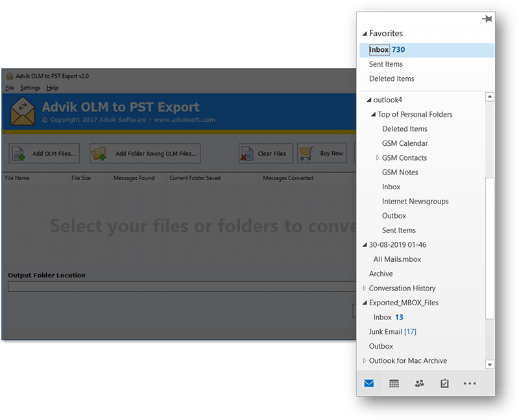The width and height of the screenshot is (519, 420).
Task: Click the Messages Found column header
Action: [x=134, y=178]
